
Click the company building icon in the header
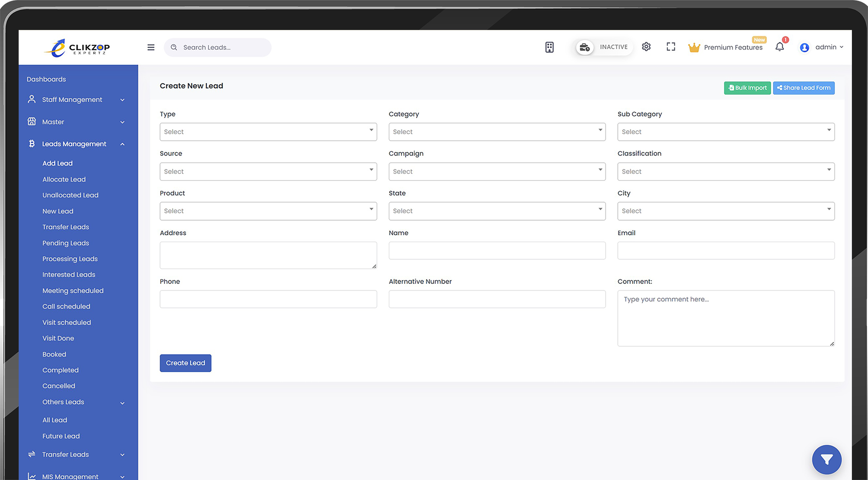549,47
